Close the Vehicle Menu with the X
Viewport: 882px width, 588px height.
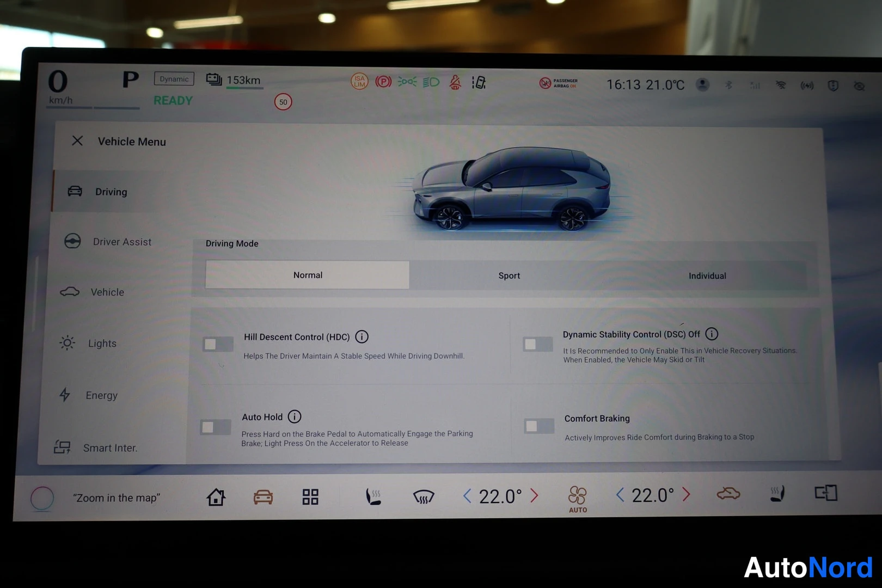pyautogui.click(x=77, y=141)
